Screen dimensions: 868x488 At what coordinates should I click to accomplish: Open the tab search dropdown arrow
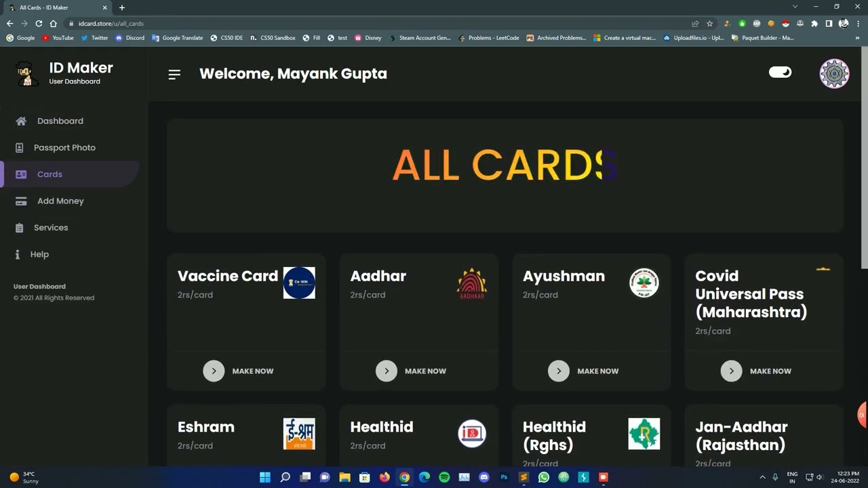[x=795, y=7]
